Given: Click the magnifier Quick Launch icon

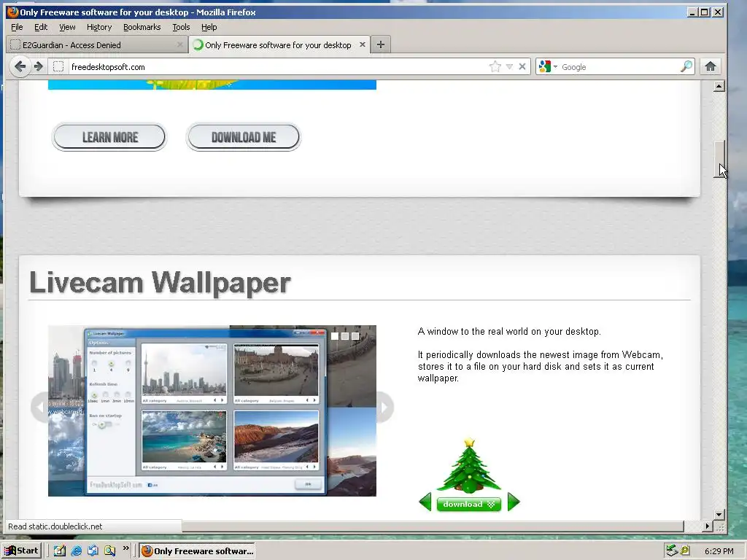Looking at the screenshot, I should [109, 551].
